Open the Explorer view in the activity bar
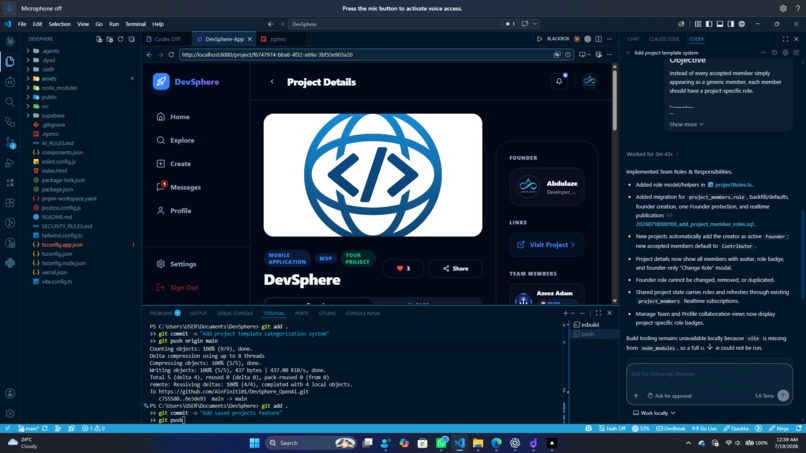This screenshot has width=806, height=453. [x=10, y=62]
